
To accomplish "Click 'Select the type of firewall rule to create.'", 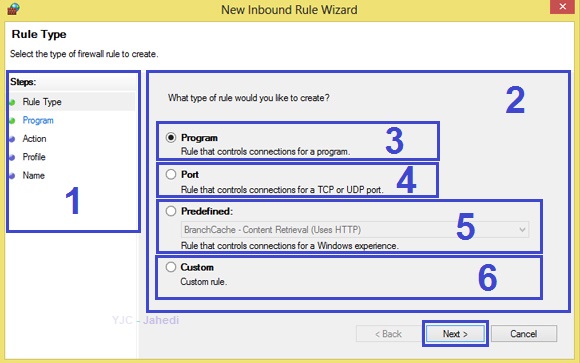I will [84, 54].
